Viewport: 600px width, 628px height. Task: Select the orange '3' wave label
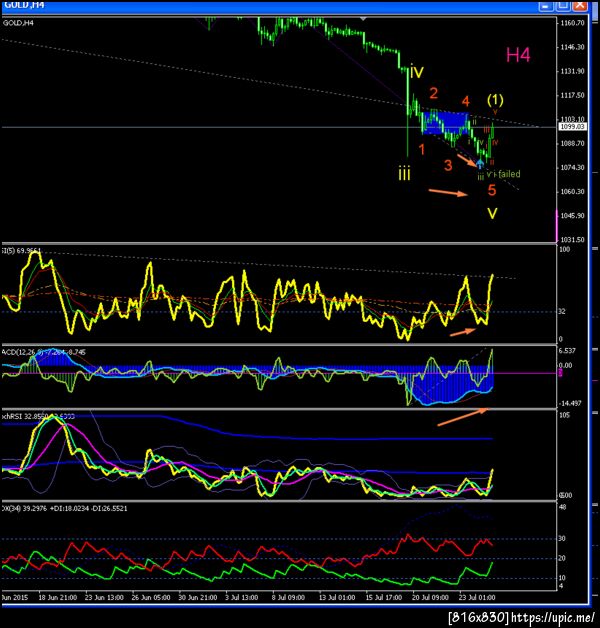448,165
